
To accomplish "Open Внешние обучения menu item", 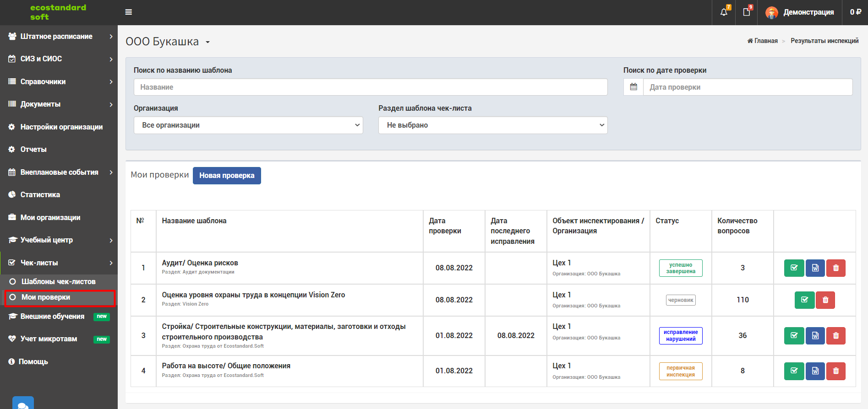I will (x=59, y=316).
